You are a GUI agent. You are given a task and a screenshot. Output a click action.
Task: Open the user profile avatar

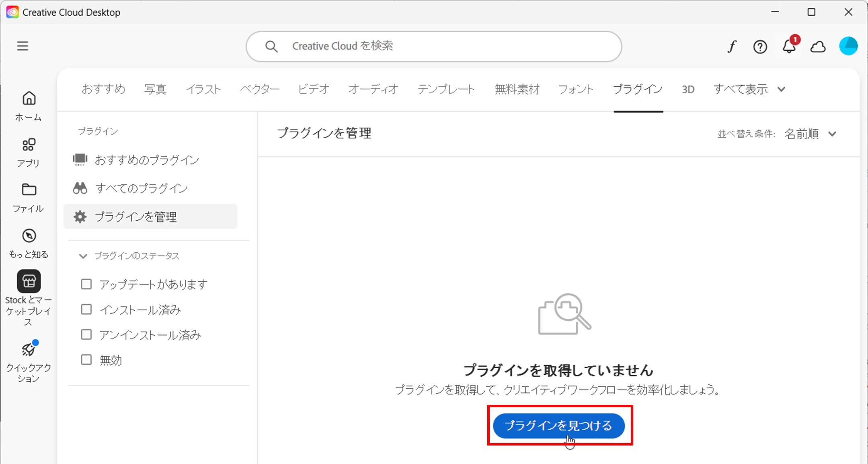click(x=848, y=46)
